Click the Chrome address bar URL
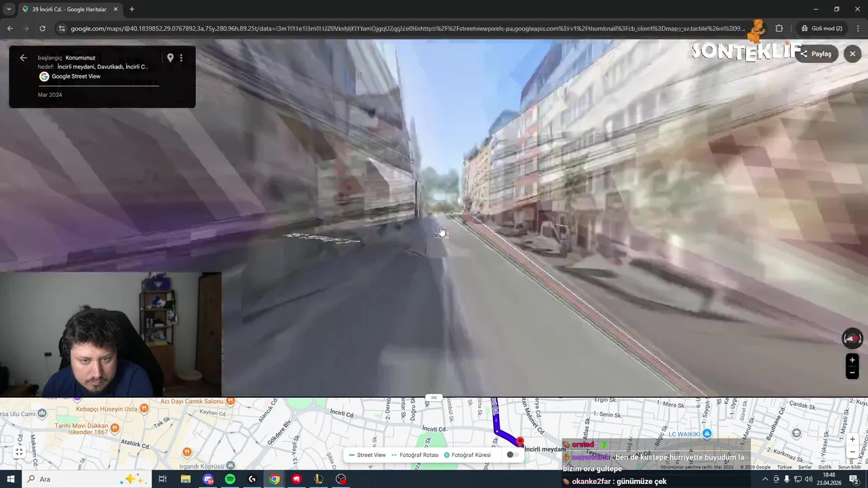This screenshot has width=868, height=488. pos(407,28)
